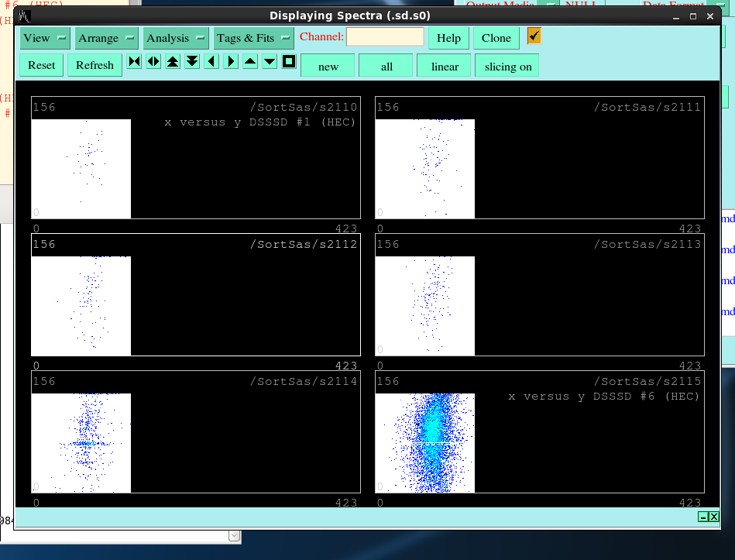Click the double down arrow icon
735x560 pixels.
point(192,61)
